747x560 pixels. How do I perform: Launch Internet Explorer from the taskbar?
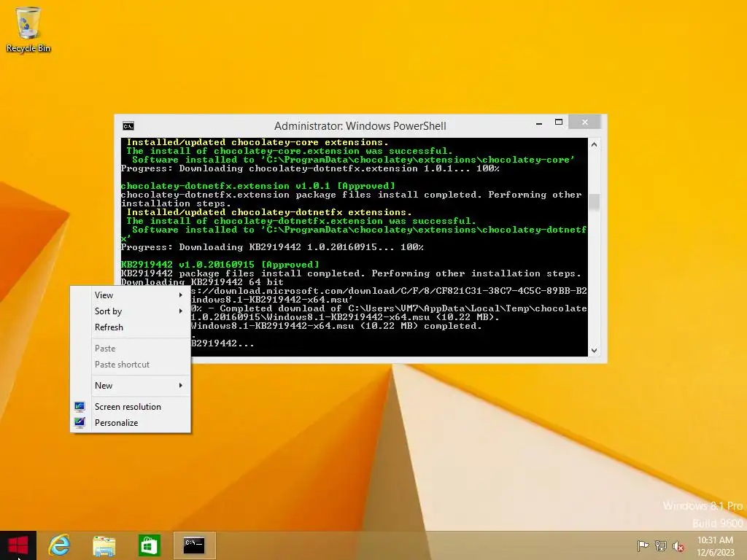(60, 545)
